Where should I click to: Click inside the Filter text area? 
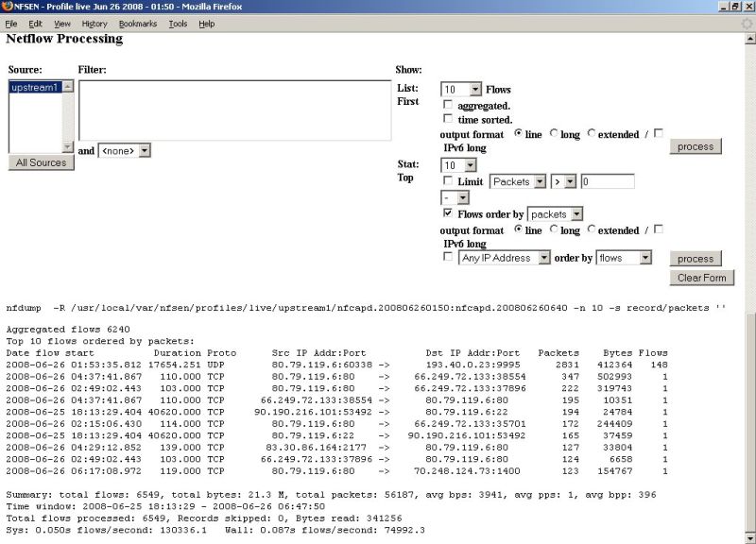click(234, 110)
